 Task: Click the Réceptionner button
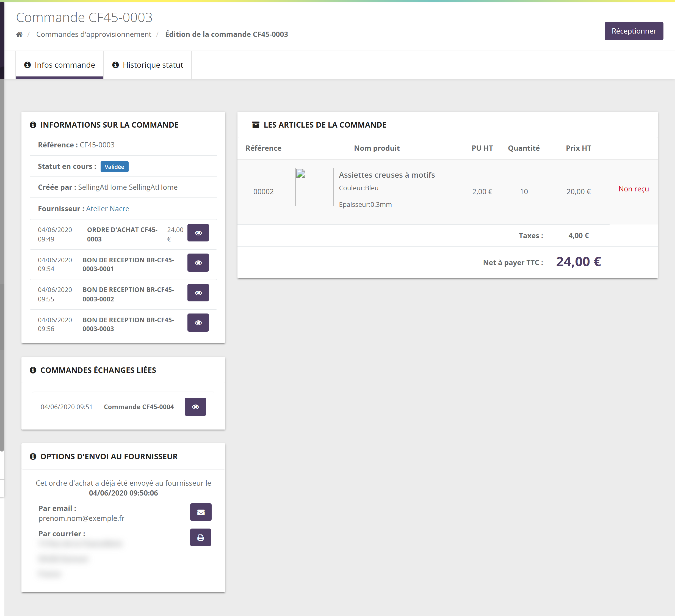(633, 31)
